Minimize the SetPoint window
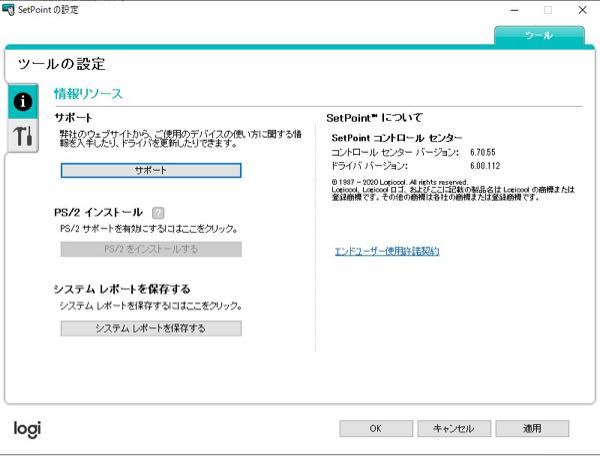This screenshot has height=456, width=600. click(x=515, y=10)
